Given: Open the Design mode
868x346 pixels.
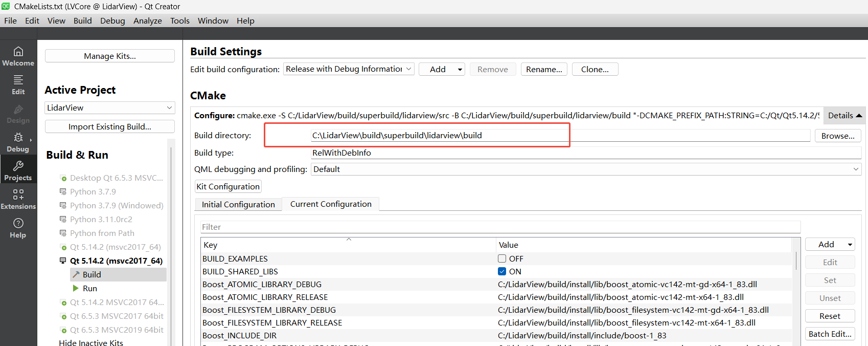Looking at the screenshot, I should click(x=18, y=114).
